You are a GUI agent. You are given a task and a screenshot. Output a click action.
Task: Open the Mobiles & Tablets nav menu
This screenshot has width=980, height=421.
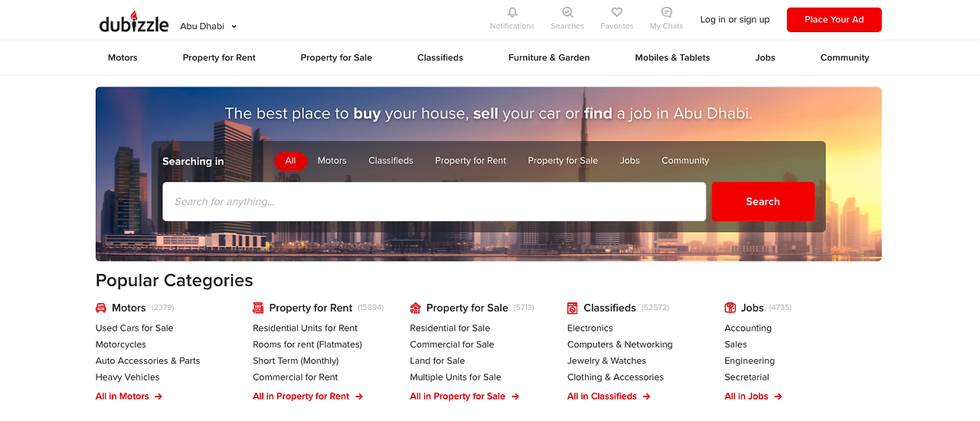672,57
